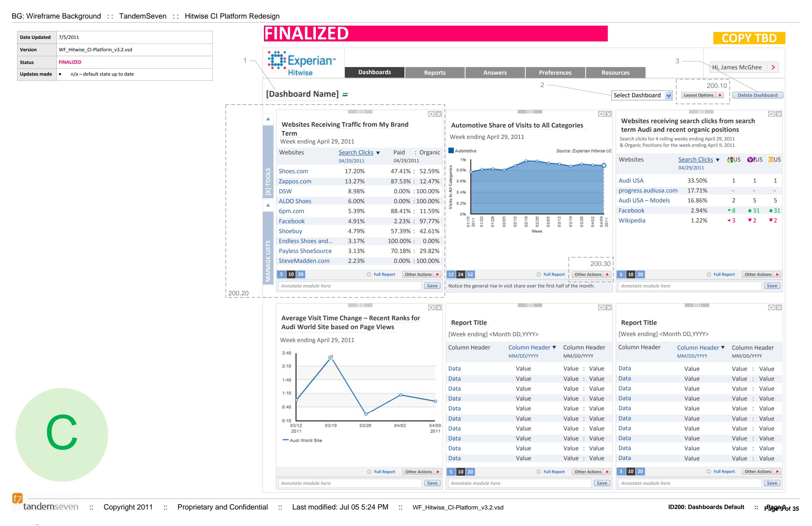Click the Hi, James McGhee user menu
Image resolution: width=812 pixels, height=526 pixels.
(x=744, y=67)
